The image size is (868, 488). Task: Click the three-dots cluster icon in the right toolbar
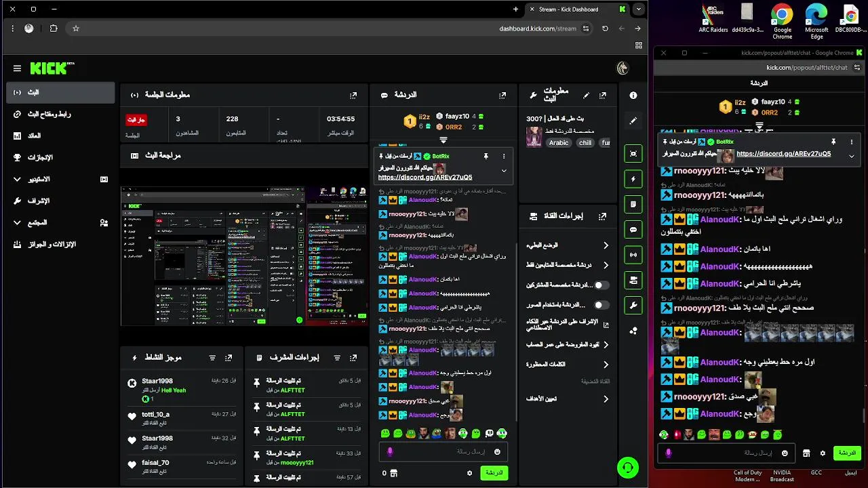coord(633,331)
